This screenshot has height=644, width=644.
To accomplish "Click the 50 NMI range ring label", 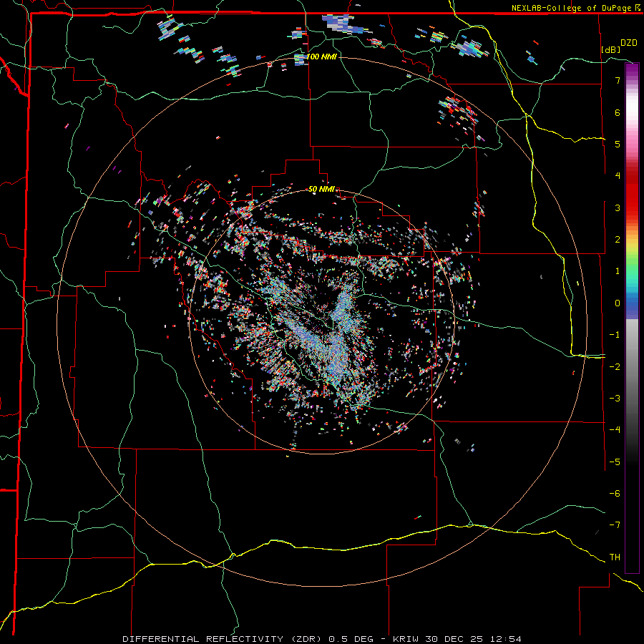I will (x=321, y=189).
